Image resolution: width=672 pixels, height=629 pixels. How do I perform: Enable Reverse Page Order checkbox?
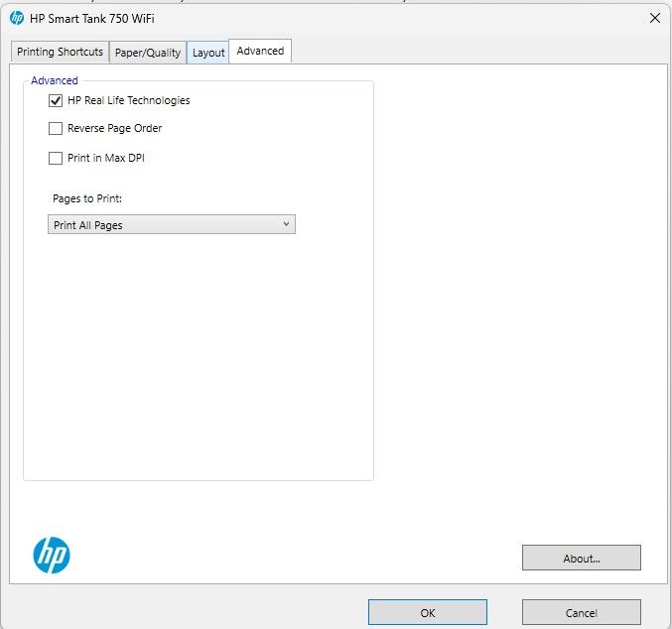point(56,128)
